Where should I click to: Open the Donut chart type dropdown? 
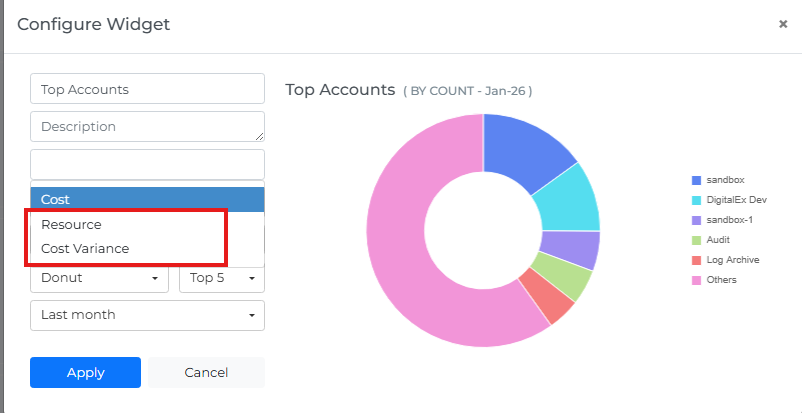tap(100, 277)
